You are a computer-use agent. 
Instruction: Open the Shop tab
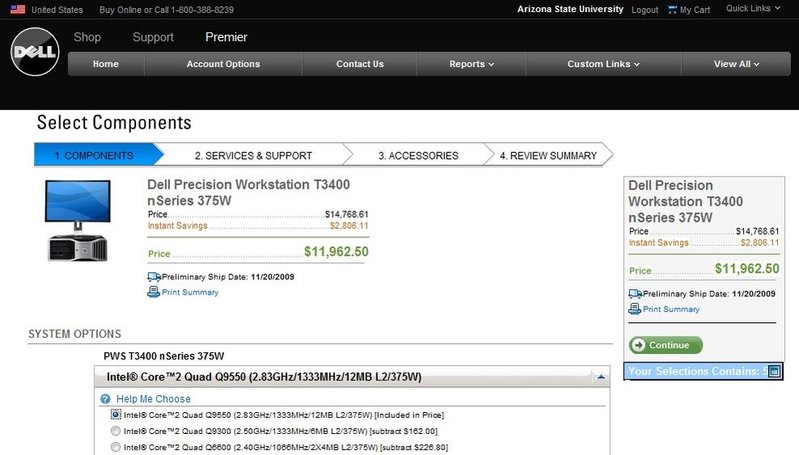87,37
